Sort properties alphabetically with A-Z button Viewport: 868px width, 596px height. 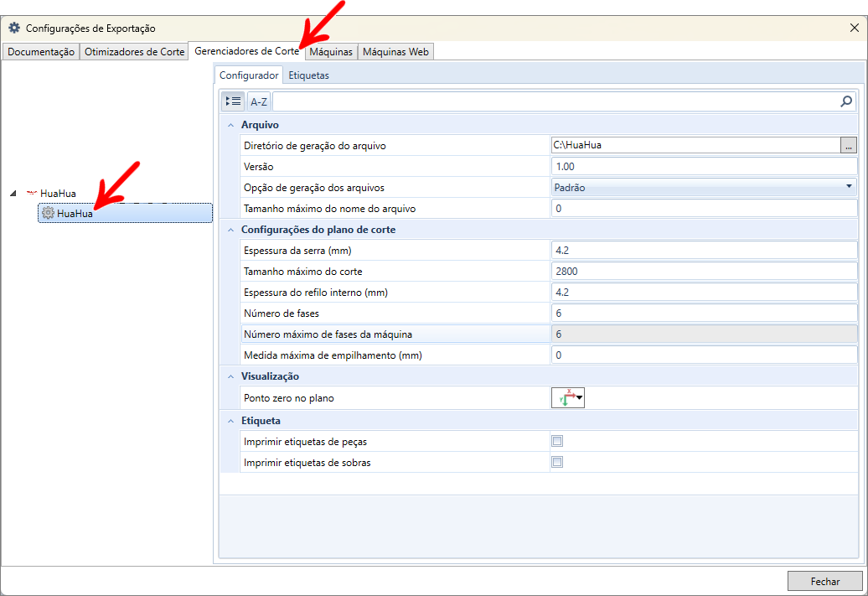point(259,101)
